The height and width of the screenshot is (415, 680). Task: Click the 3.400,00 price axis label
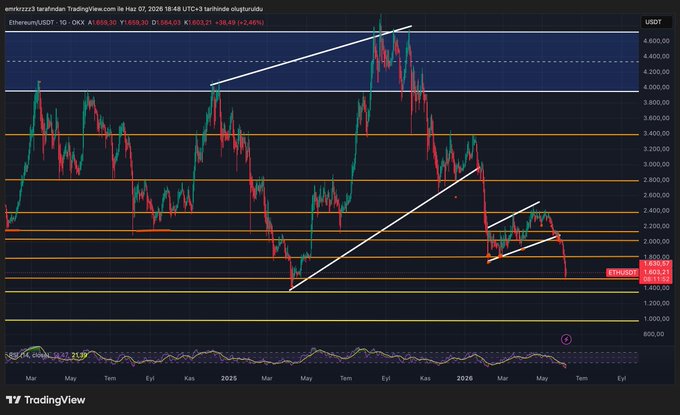click(x=657, y=134)
